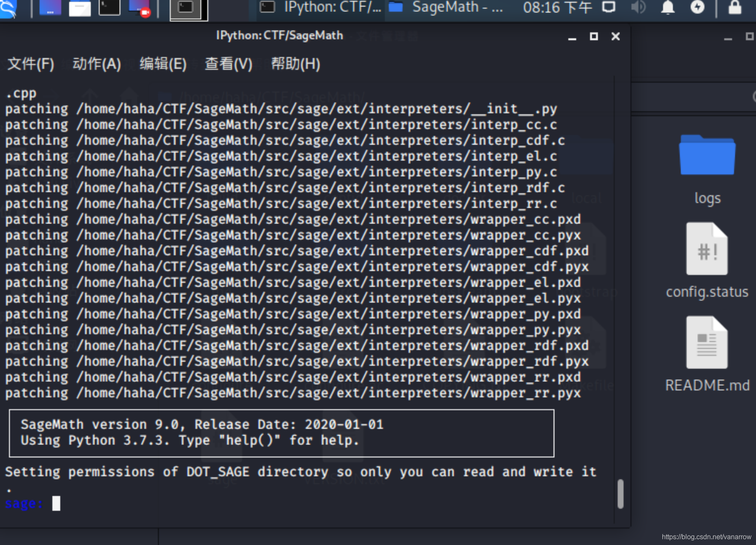This screenshot has height=545, width=756.
Task: Click the screen recorder launcher icon
Action: click(139, 8)
